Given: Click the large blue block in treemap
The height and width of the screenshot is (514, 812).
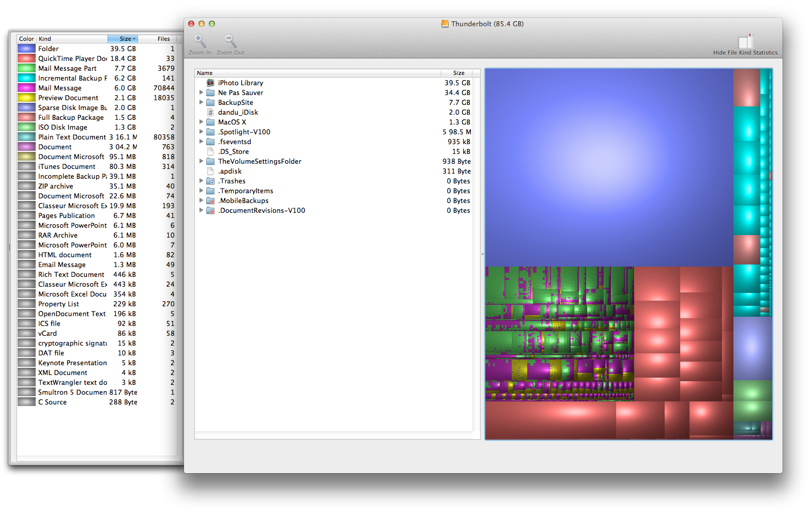Looking at the screenshot, I should click(608, 167).
